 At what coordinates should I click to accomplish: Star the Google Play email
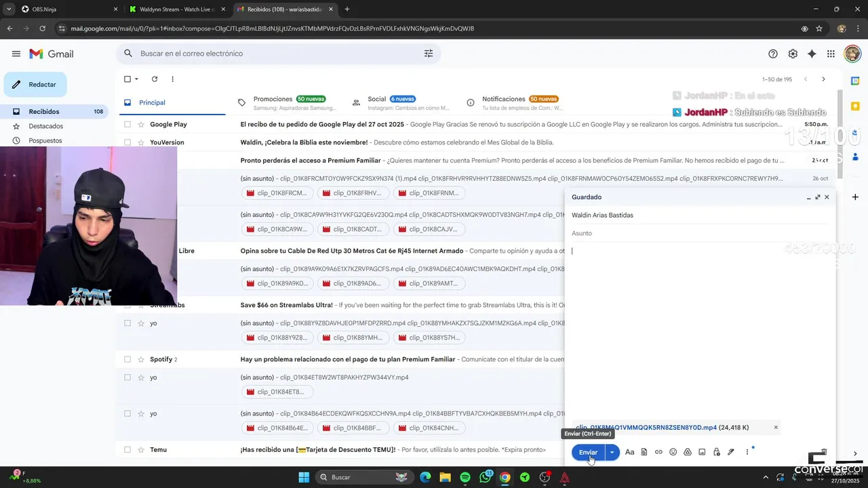point(141,125)
